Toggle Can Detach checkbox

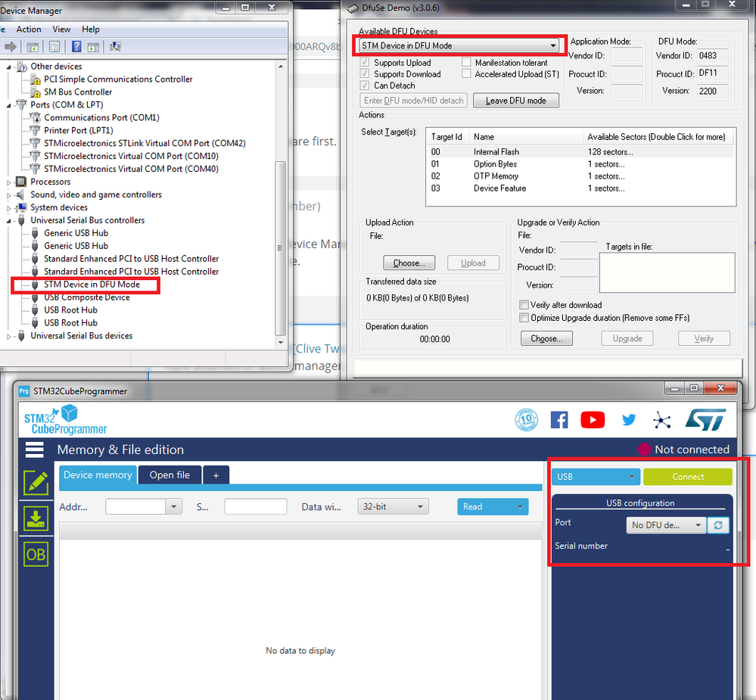pos(365,86)
